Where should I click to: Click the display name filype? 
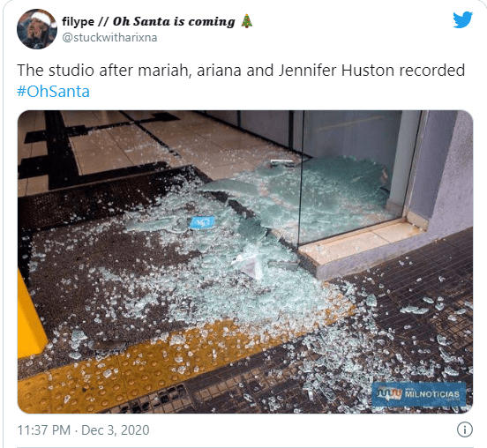click(x=78, y=21)
